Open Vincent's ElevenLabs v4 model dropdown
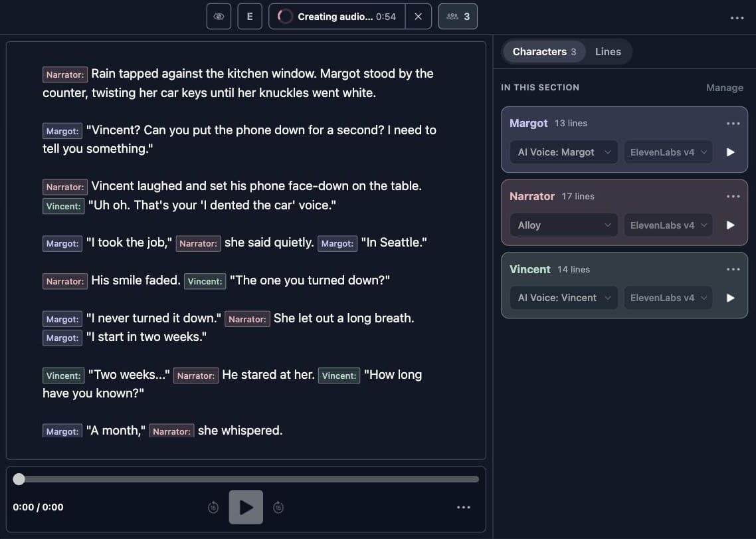Viewport: 756px width, 539px height. pos(668,298)
